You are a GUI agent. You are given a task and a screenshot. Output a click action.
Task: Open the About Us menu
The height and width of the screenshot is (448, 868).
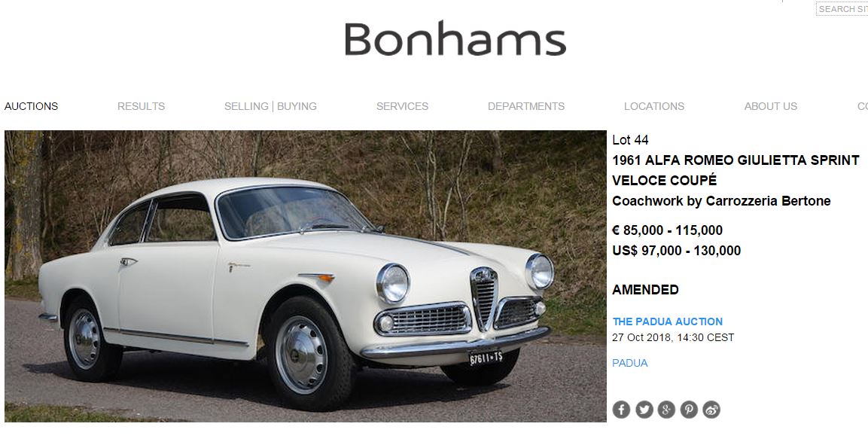[x=771, y=106]
